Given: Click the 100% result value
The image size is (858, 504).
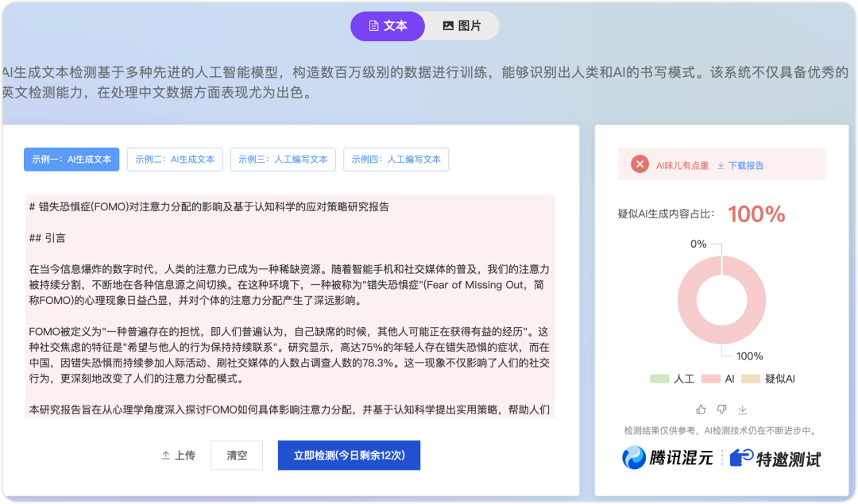Looking at the screenshot, I should pyautogui.click(x=757, y=214).
